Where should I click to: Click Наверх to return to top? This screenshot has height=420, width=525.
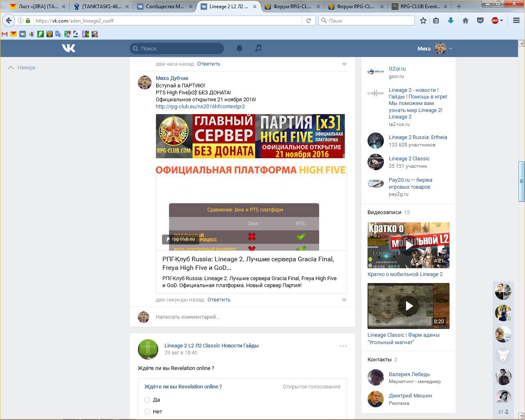point(22,68)
